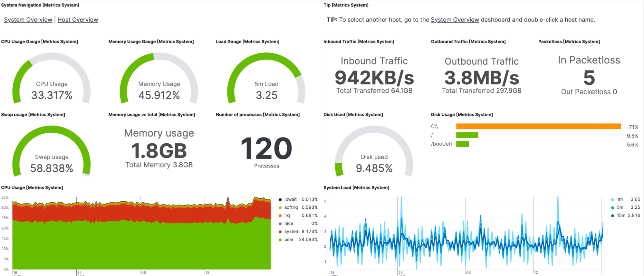Toggle the 1m load legend entry
Screen dimensions: 644x276
(x=625, y=199)
